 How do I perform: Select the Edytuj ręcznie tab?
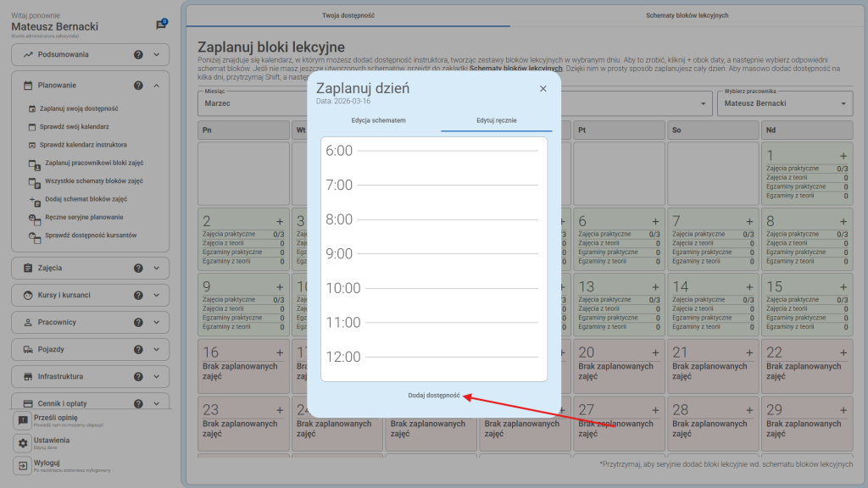496,120
